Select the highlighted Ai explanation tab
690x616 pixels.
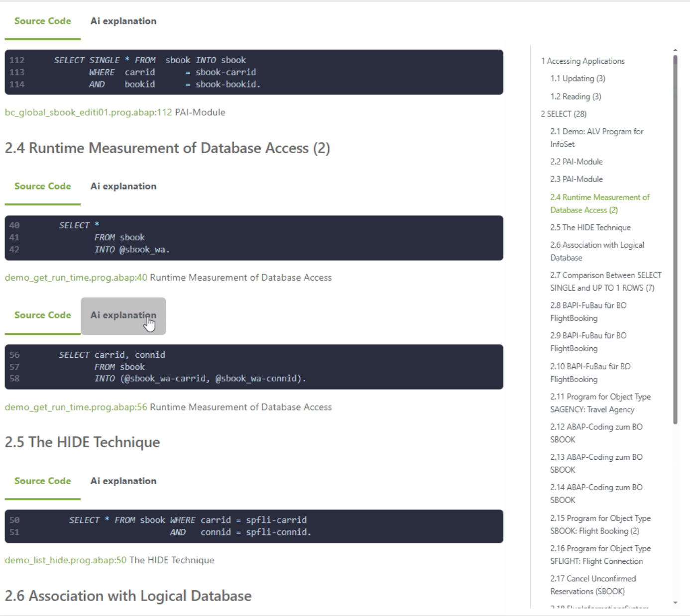click(x=123, y=315)
